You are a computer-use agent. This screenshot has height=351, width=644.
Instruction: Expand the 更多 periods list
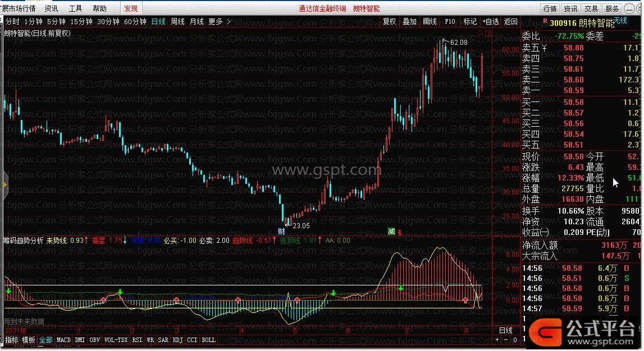tap(220, 21)
